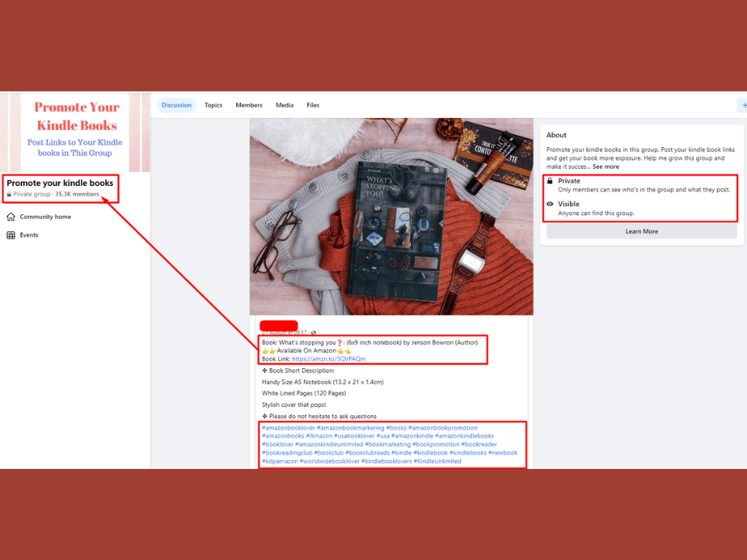This screenshot has width=747, height=560.
Task: Click the post timestamp 27 August
Action: 284,332
